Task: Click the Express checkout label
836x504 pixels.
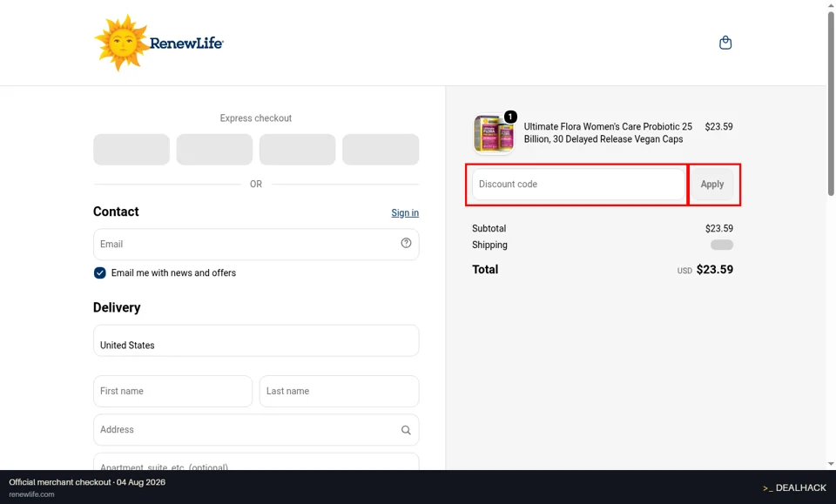Action: (256, 118)
